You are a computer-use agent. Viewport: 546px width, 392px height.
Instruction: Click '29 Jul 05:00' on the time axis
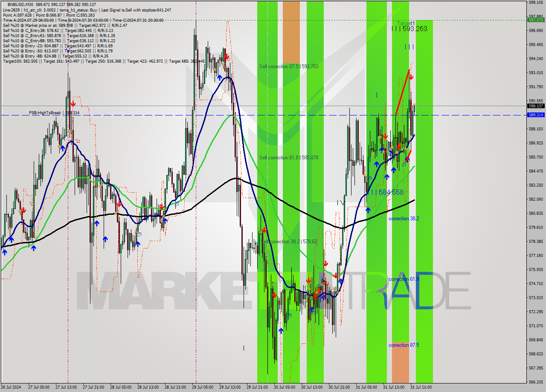[202, 387]
